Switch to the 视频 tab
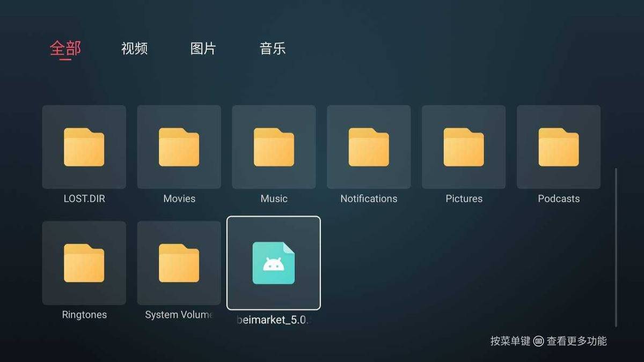The width and height of the screenshot is (644, 362). point(134,49)
